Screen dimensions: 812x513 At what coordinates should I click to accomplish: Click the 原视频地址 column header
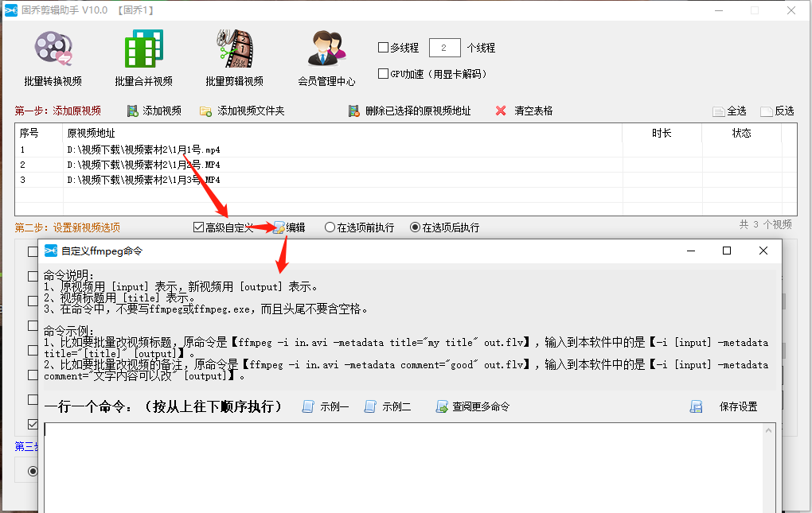[342, 133]
